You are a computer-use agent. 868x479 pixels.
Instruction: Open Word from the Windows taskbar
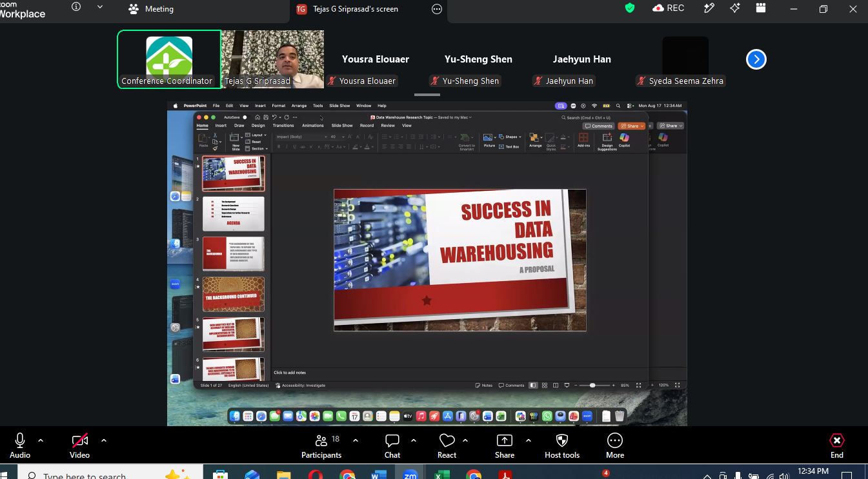pyautogui.click(x=379, y=475)
